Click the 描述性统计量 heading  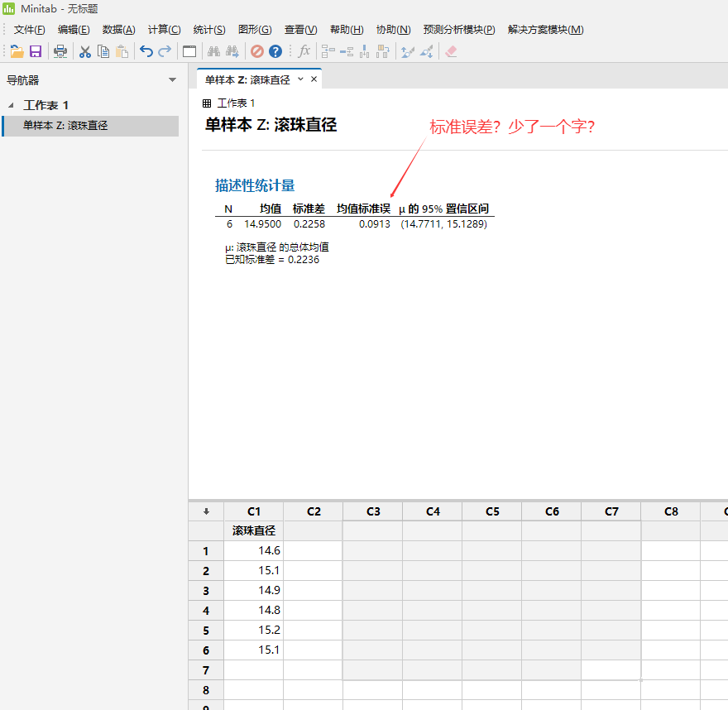point(255,185)
